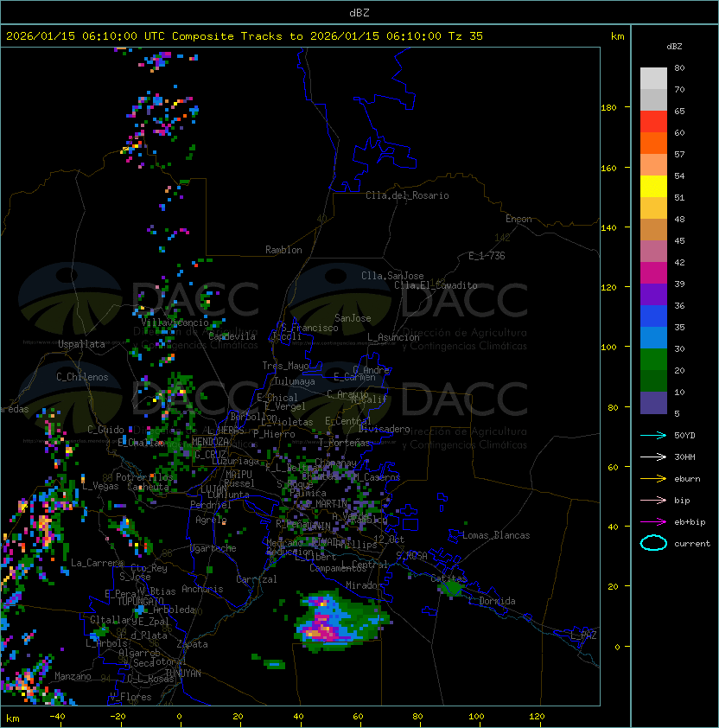Click the pink bip arrow in legend

pyautogui.click(x=653, y=500)
